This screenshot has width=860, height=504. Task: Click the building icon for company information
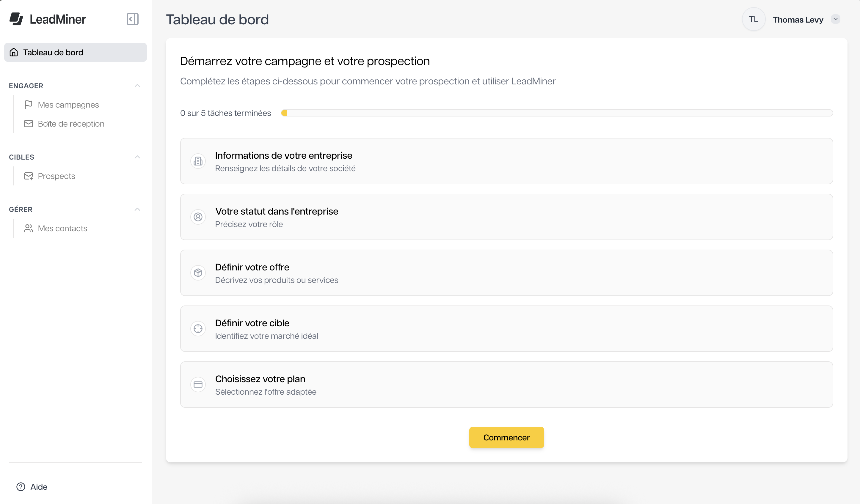click(198, 161)
